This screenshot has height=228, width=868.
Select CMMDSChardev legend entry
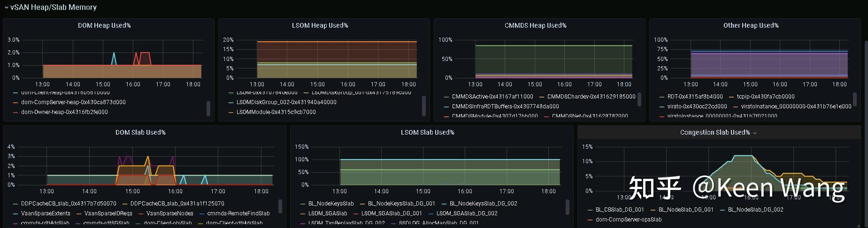[x=591, y=96]
